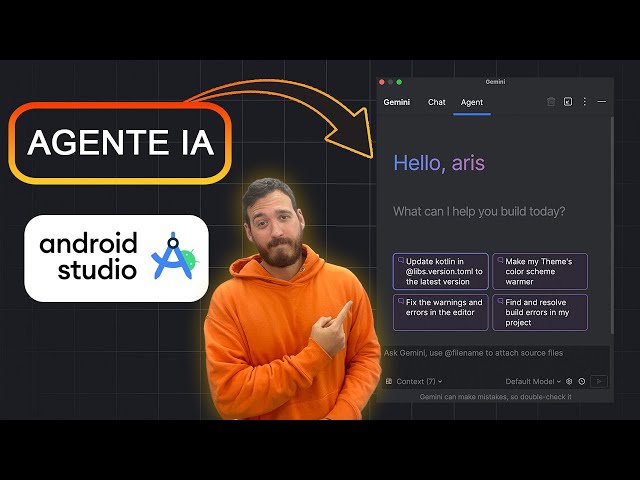640x480 pixels.
Task: Click the 'Hello, aris' greeting text
Action: [439, 163]
